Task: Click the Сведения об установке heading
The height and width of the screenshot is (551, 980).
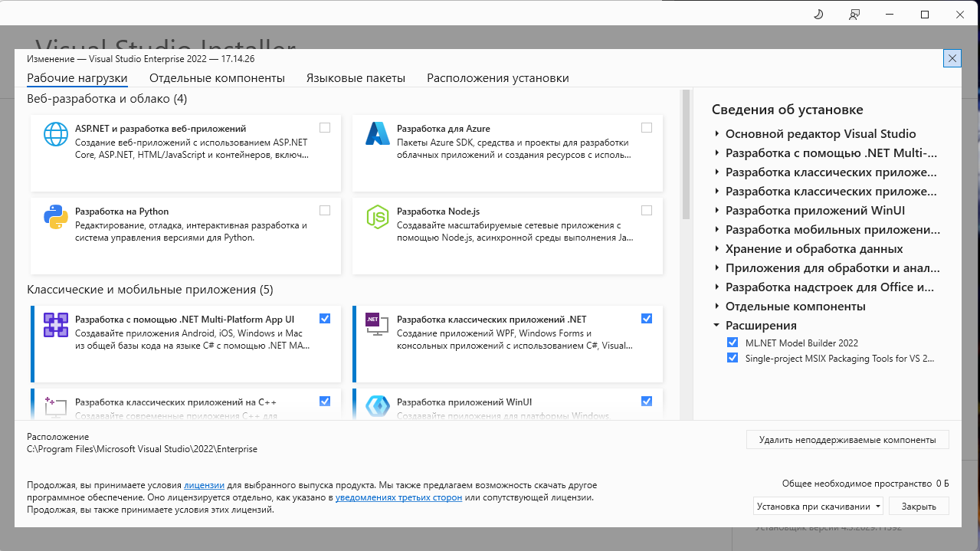Action: tap(787, 110)
